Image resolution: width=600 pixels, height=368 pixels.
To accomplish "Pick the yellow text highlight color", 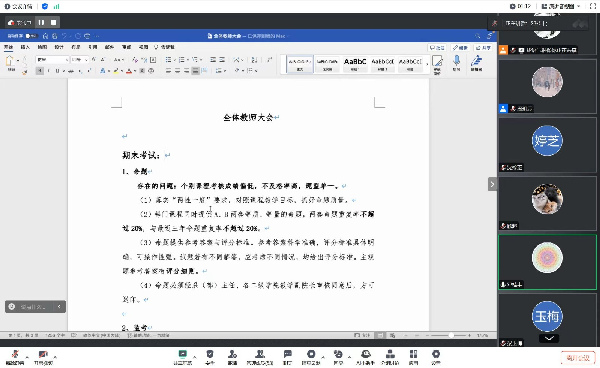I will 116,71.
